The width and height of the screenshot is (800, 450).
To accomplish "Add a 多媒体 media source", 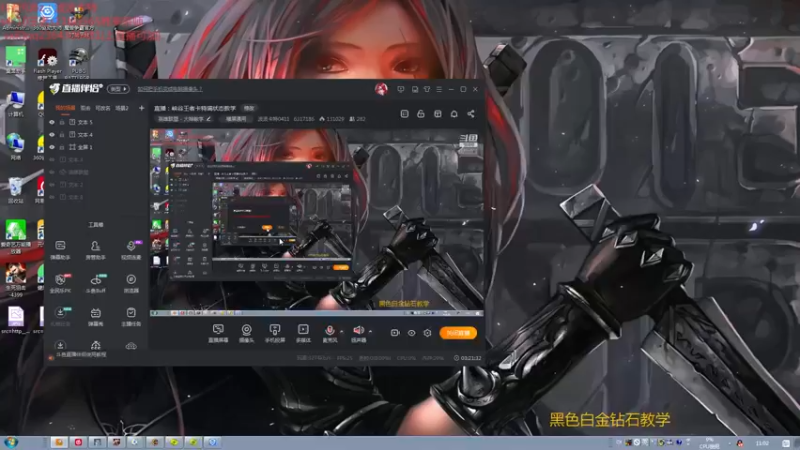I will click(303, 333).
